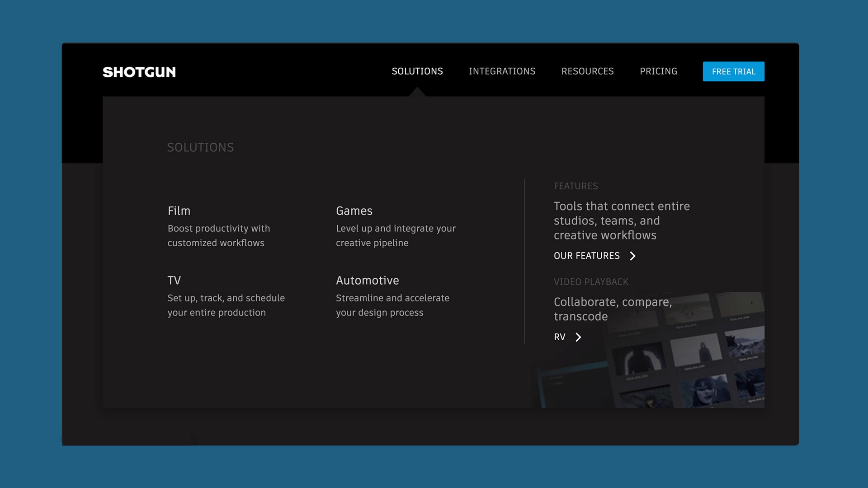The height and width of the screenshot is (488, 868).
Task: Click the Shotgun logo
Action: (x=139, y=72)
